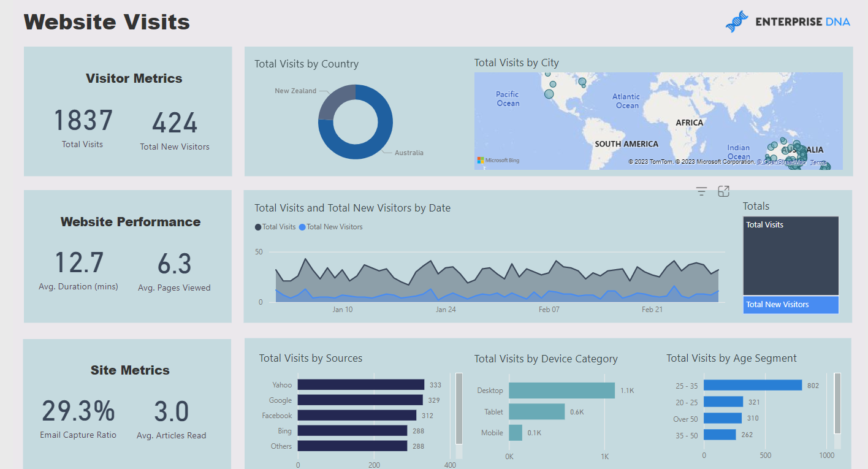Viewport: 868px width, 469px height.
Task: Select the Facebook bar in Sources chart
Action: tap(357, 416)
